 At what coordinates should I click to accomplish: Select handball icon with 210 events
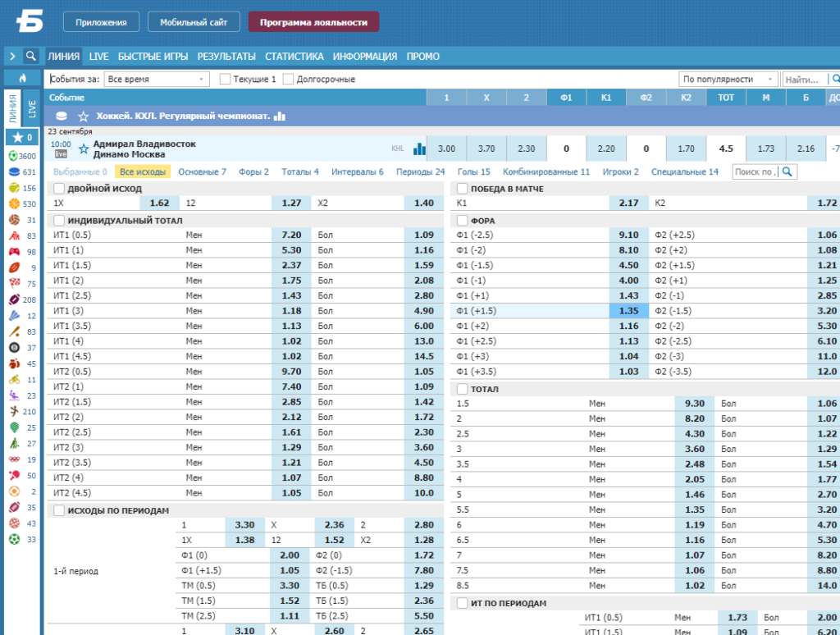coord(14,412)
